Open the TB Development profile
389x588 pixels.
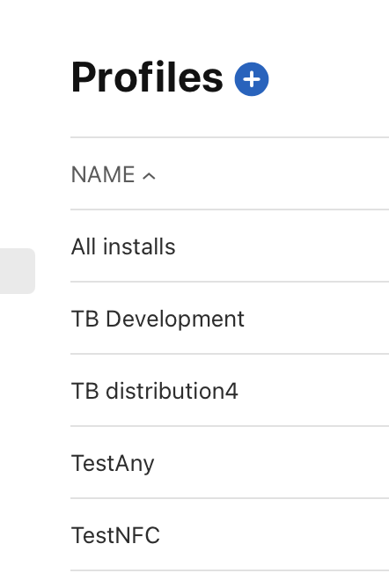[158, 320]
